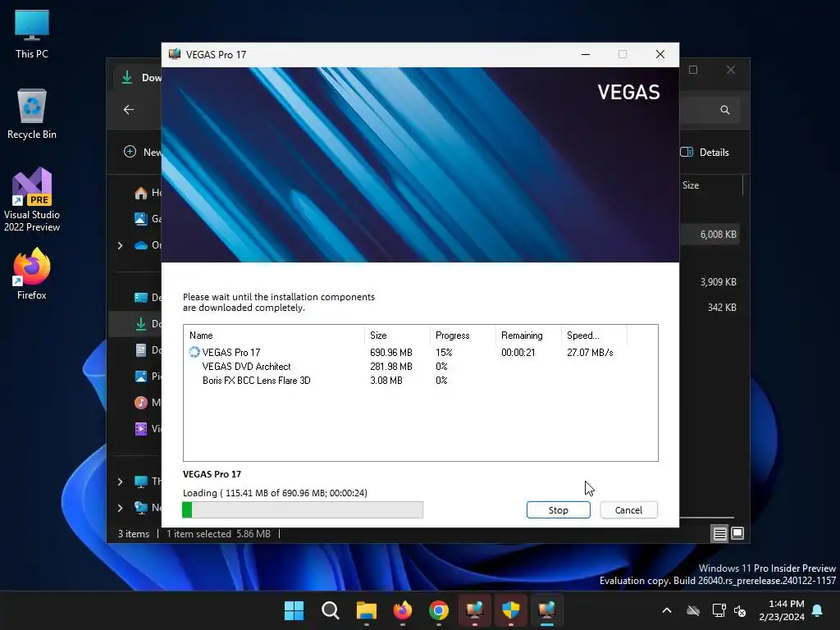Click the VEGAS Pro 17 title bar icon

tap(175, 54)
